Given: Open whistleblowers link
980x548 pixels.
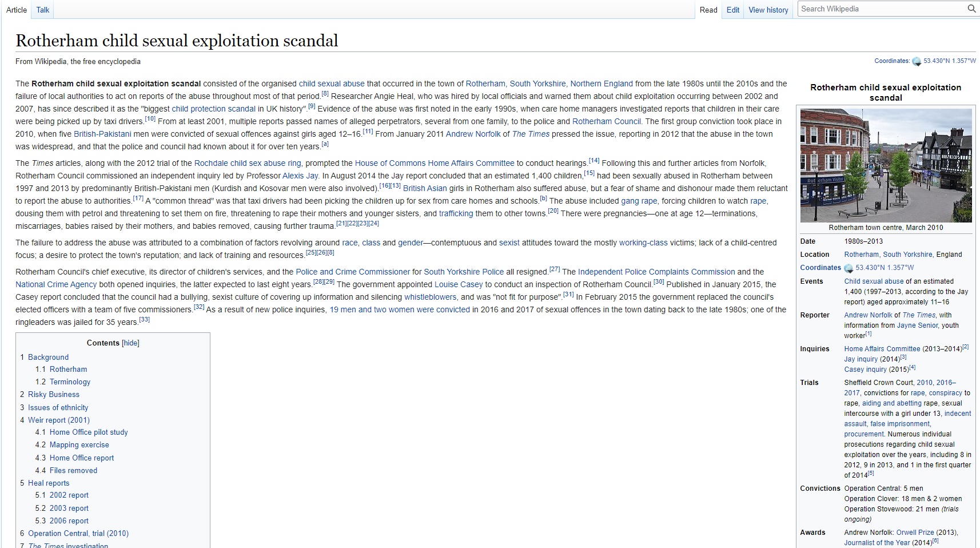Looking at the screenshot, I should pos(431,297).
